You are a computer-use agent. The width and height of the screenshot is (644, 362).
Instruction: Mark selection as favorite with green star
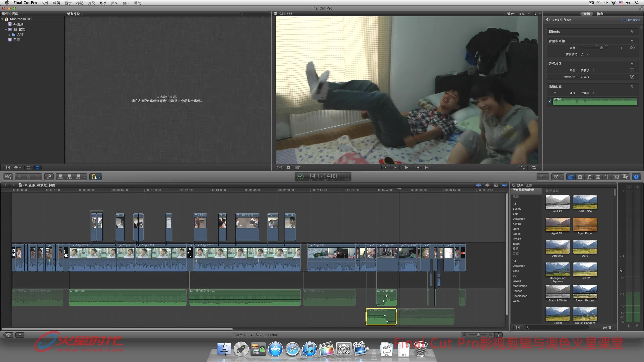coord(19,177)
